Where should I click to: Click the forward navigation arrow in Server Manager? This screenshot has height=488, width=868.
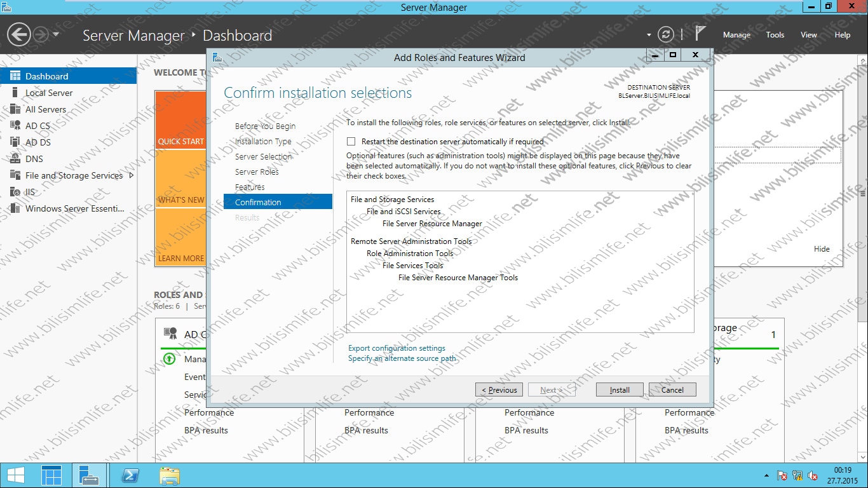(41, 34)
